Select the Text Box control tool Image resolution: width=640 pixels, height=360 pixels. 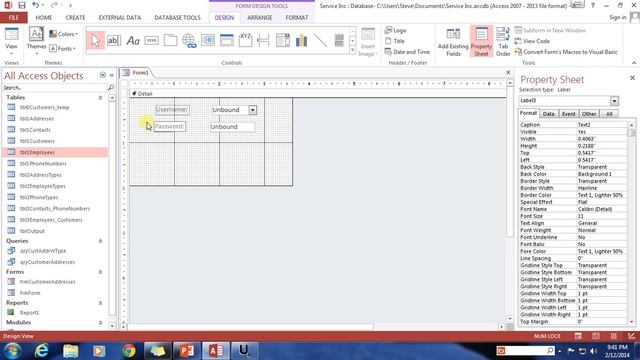[x=114, y=40]
